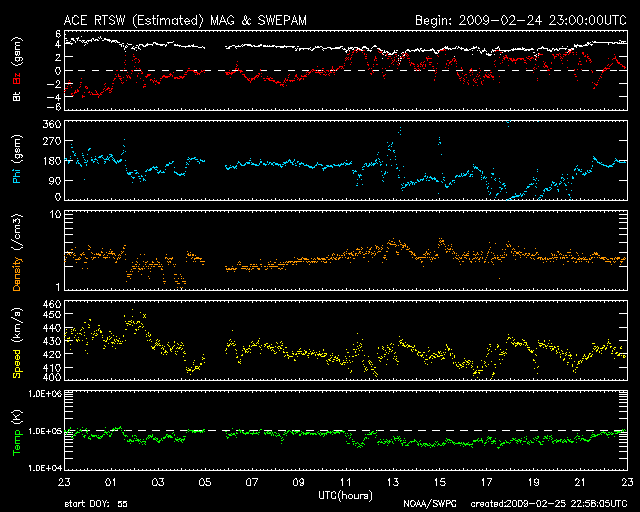640x512 pixels.
Task: Click the title 'ACE RTSW (Estimated) MAG & SWEPAM'
Action: (x=185, y=20)
